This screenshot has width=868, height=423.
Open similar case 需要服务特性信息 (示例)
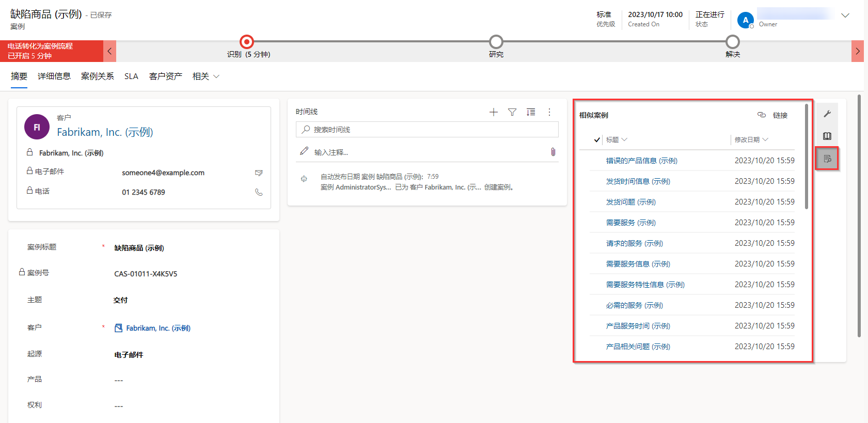click(645, 285)
